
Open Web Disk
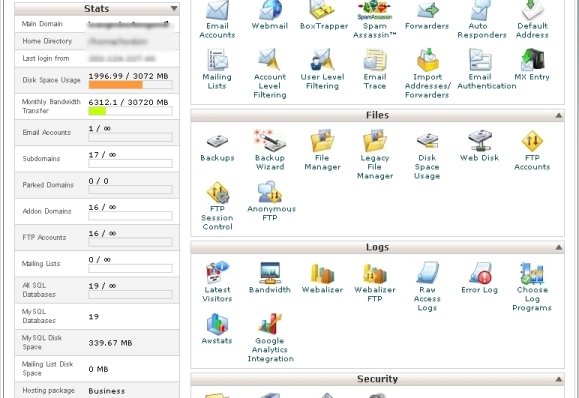pos(479,145)
